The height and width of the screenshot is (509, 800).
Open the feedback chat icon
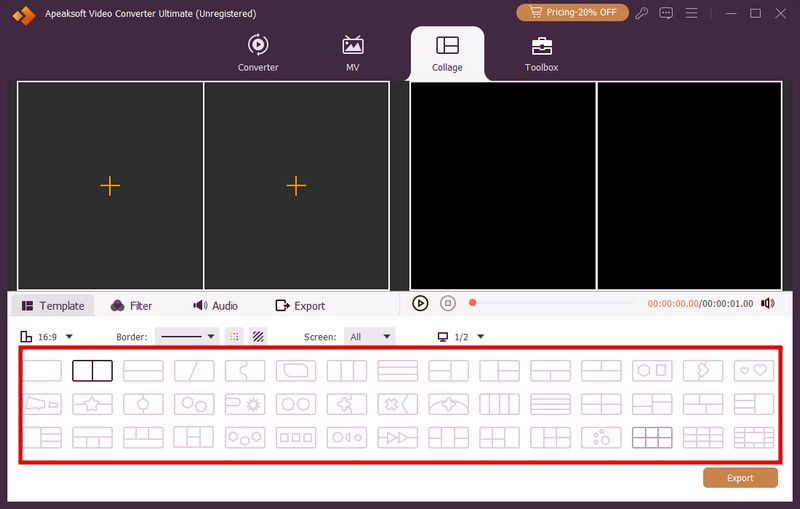666,13
